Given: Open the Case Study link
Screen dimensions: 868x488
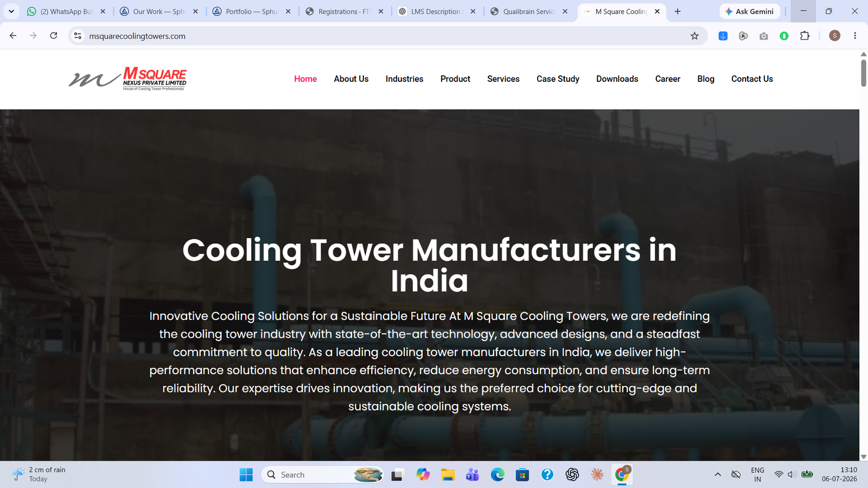Looking at the screenshot, I should pyautogui.click(x=558, y=79).
